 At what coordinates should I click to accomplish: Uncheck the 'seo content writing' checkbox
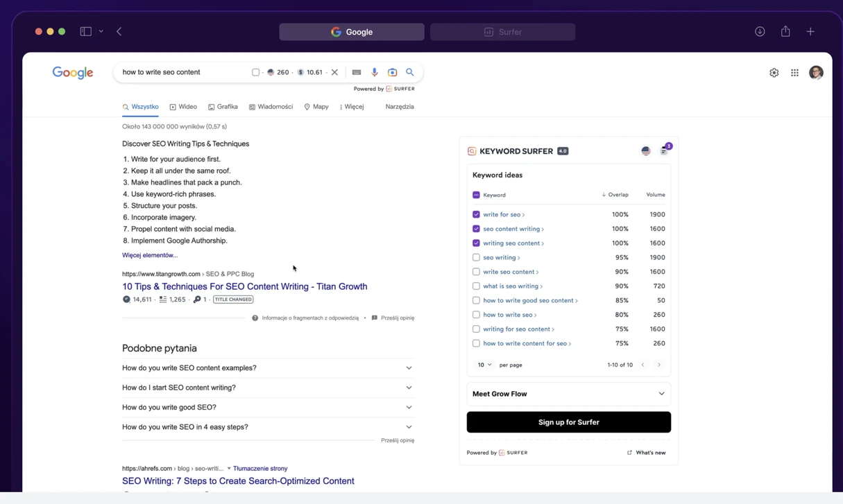tap(476, 229)
